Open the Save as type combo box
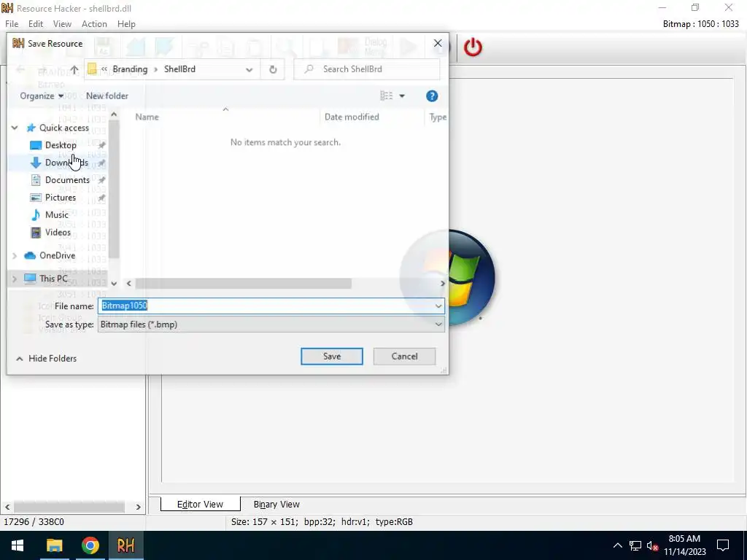This screenshot has height=560, width=747. [x=271, y=324]
